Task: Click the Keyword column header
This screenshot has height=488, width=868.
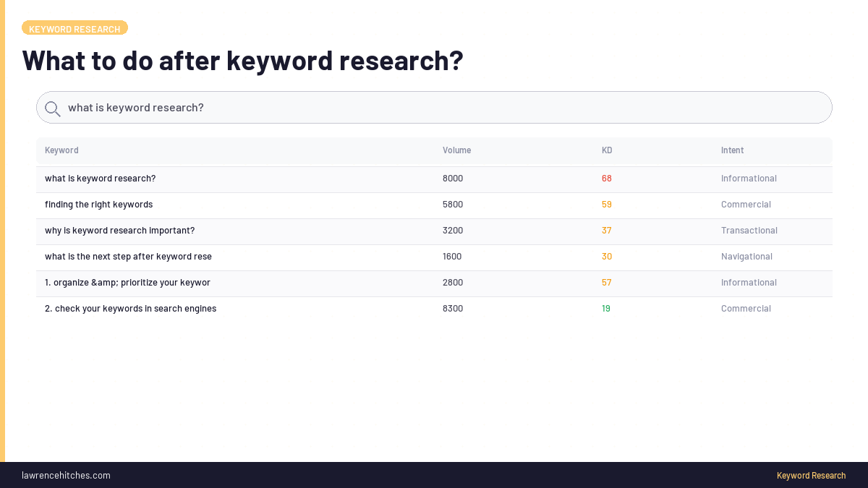Action: [x=61, y=150]
